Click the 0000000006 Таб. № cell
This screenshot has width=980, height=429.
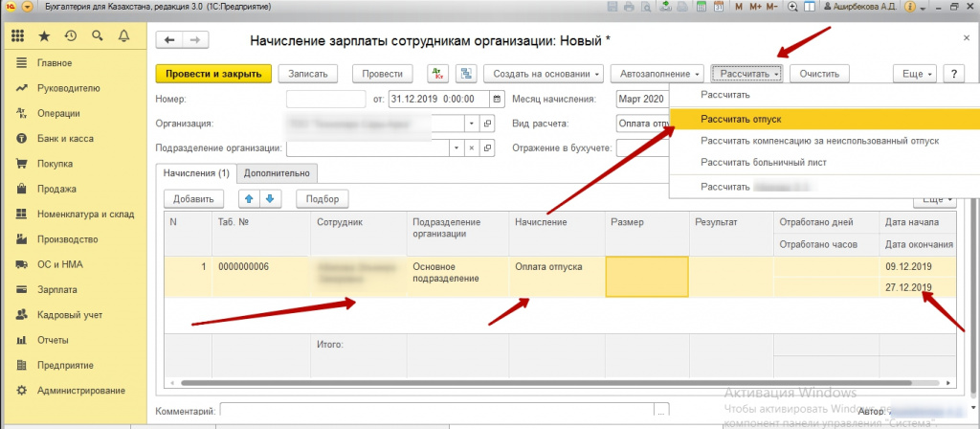(260, 277)
